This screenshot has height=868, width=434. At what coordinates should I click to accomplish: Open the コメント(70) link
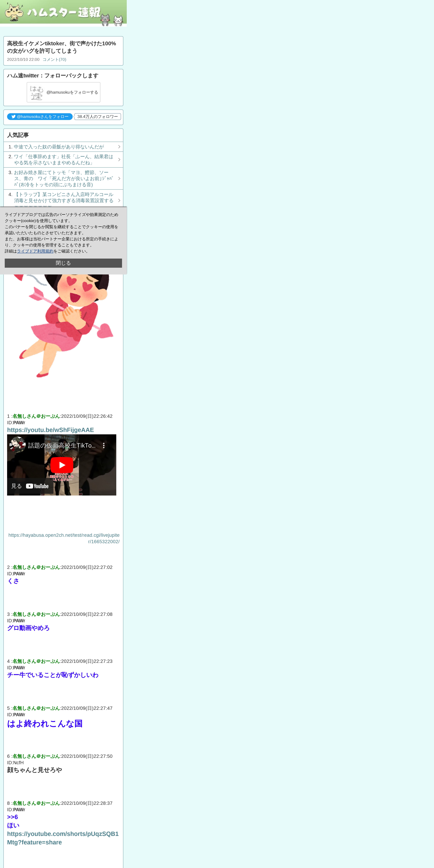(54, 60)
